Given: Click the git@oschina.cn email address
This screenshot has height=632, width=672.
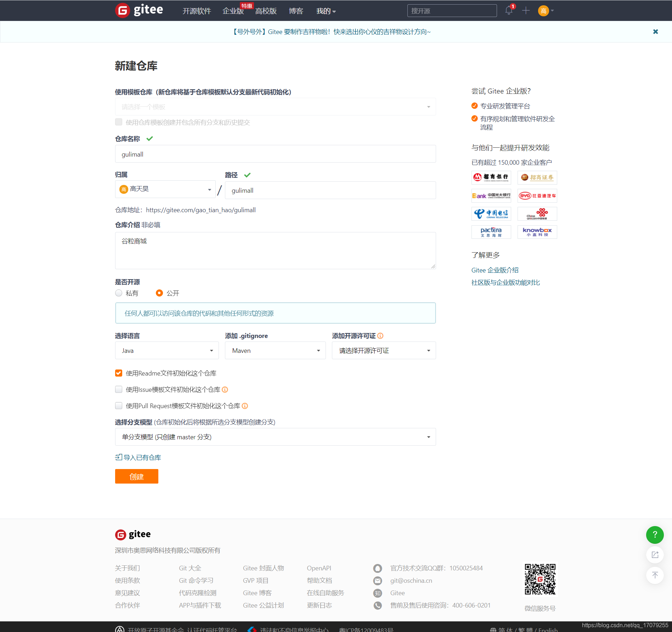Looking at the screenshot, I should (411, 581).
